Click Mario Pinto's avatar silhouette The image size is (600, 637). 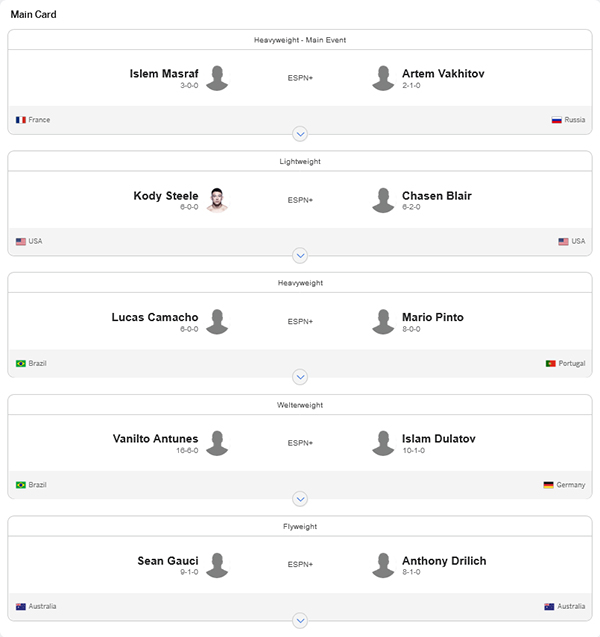[383, 321]
